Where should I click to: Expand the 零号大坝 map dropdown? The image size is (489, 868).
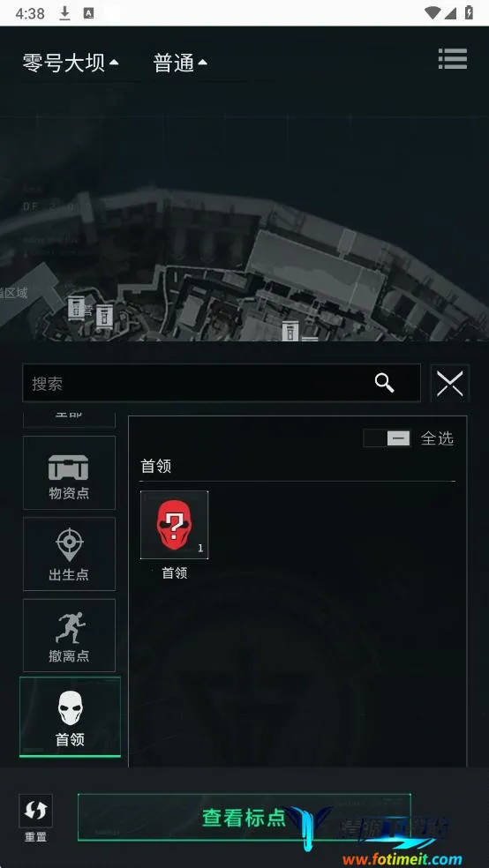[x=71, y=63]
